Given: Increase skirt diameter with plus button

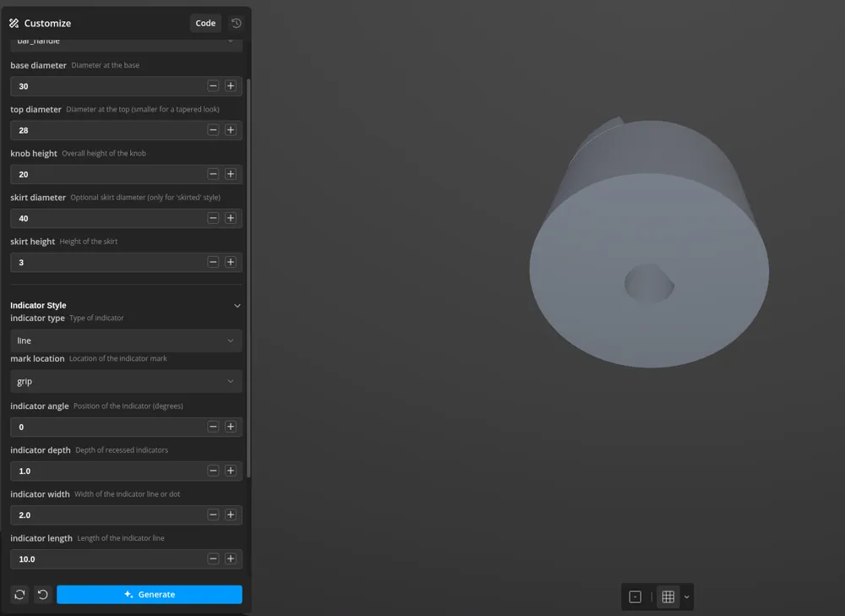Looking at the screenshot, I should 231,218.
